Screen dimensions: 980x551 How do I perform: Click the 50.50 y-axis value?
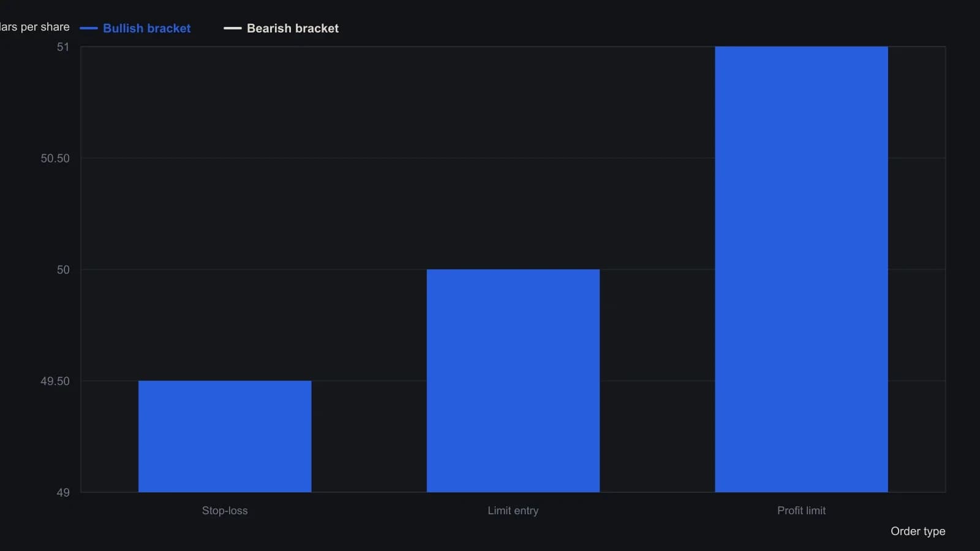click(x=55, y=159)
